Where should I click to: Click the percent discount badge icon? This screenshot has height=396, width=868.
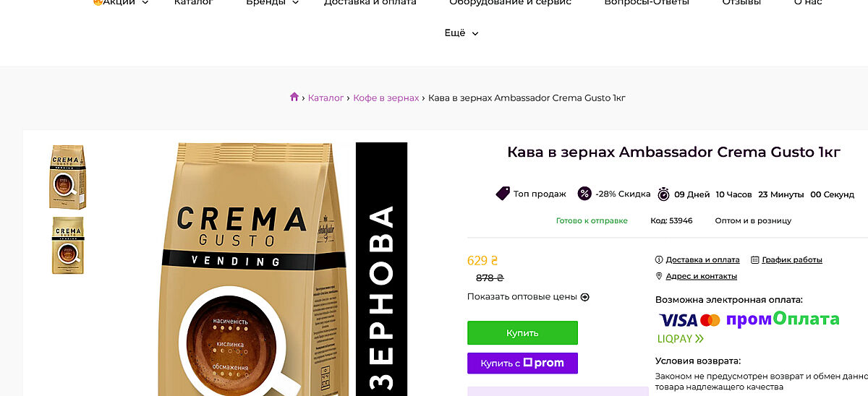tap(584, 194)
